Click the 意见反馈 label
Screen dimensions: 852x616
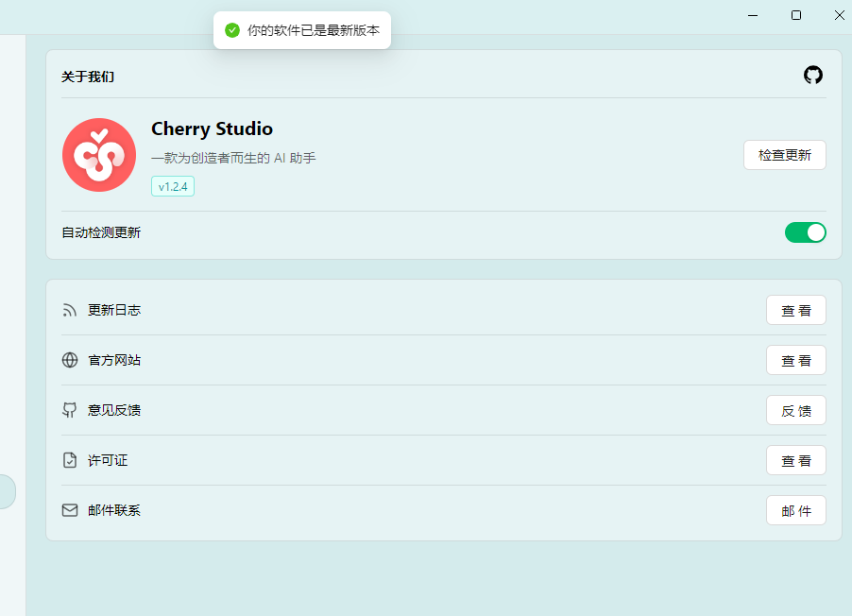[x=114, y=410]
